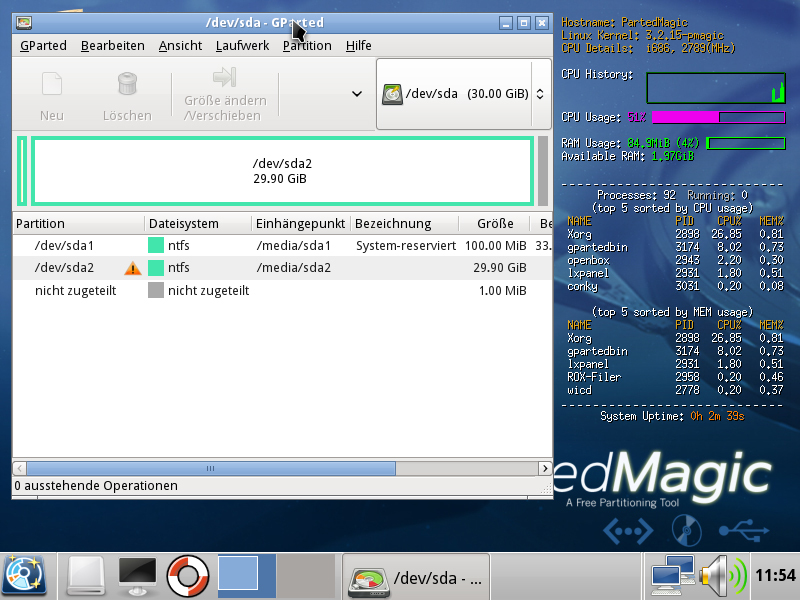Select the /dev/sda2 block in disk map
The width and height of the screenshot is (800, 600).
[282, 171]
